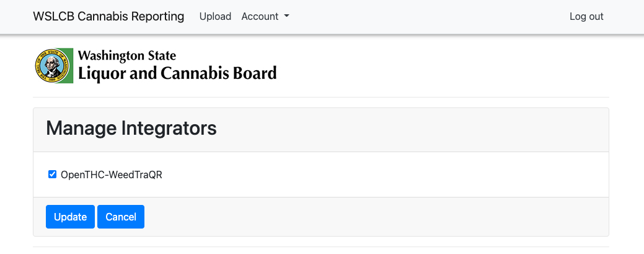Click the blank area right of the Cancel button

[372, 217]
